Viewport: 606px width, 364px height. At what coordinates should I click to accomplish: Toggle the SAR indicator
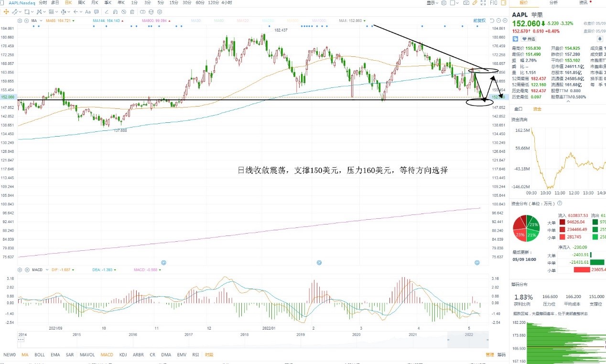[x=70, y=355]
